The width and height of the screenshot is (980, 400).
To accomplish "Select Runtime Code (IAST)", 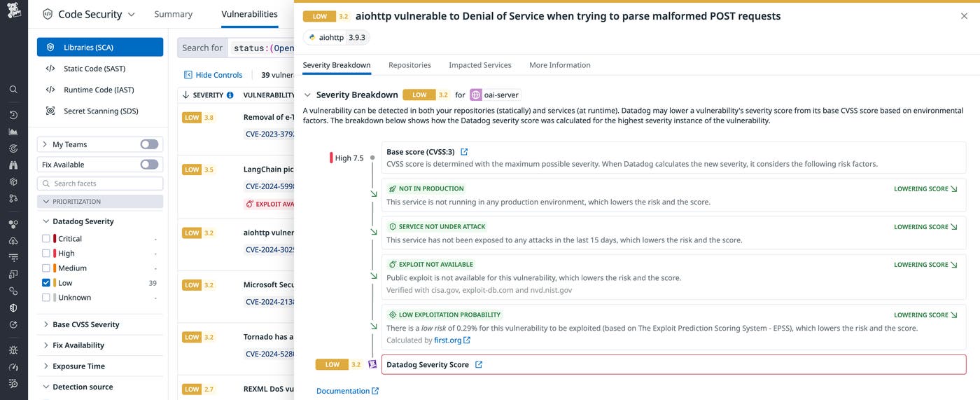I will point(100,90).
